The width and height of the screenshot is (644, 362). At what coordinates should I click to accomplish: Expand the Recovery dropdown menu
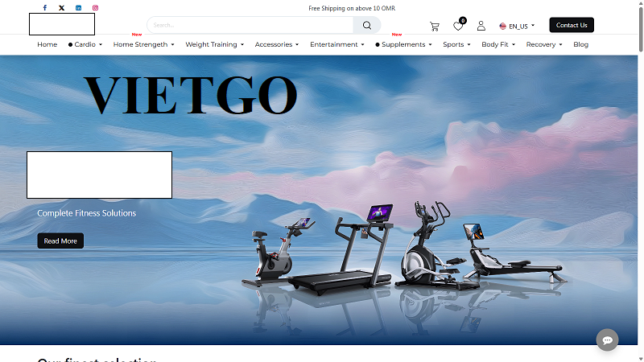[543, 44]
